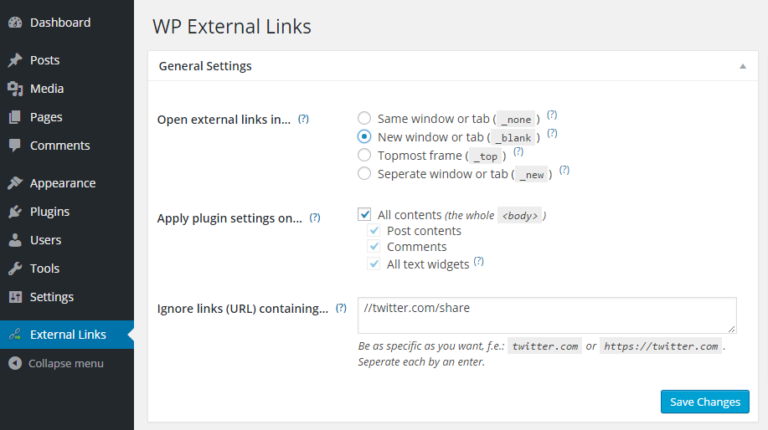The image size is (768, 430).
Task: Toggle the Post contents checkbox
Action: [375, 231]
